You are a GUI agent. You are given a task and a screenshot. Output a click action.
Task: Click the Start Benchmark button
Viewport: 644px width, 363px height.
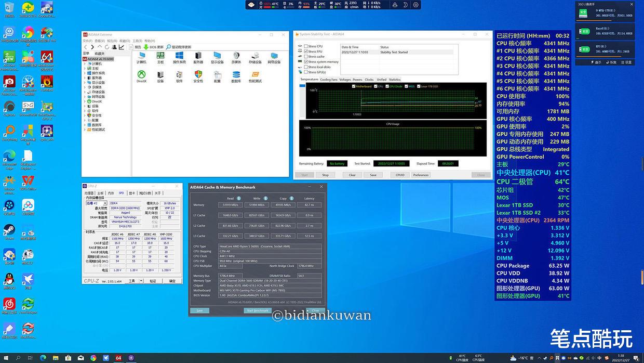258,310
